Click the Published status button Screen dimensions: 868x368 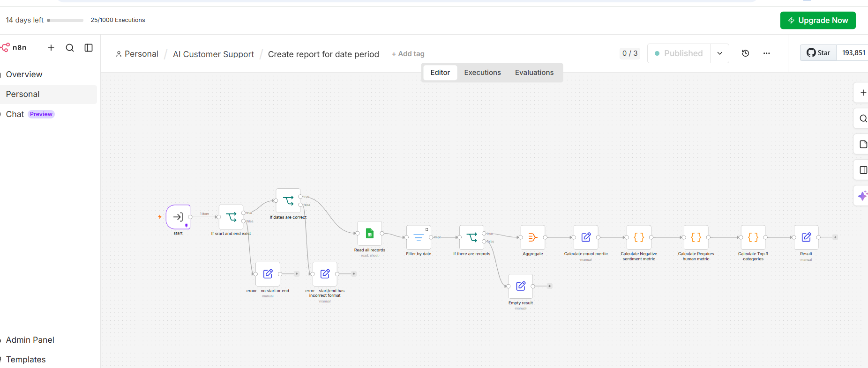coord(679,53)
